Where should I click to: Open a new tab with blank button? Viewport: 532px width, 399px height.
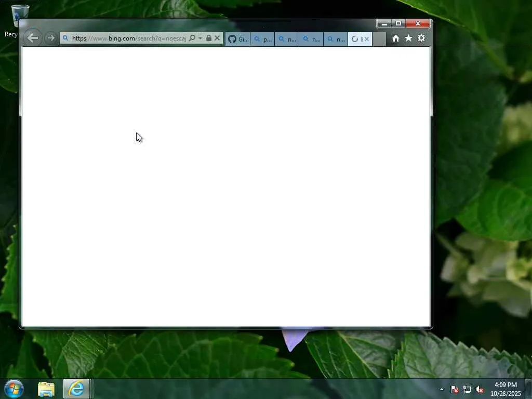click(379, 39)
